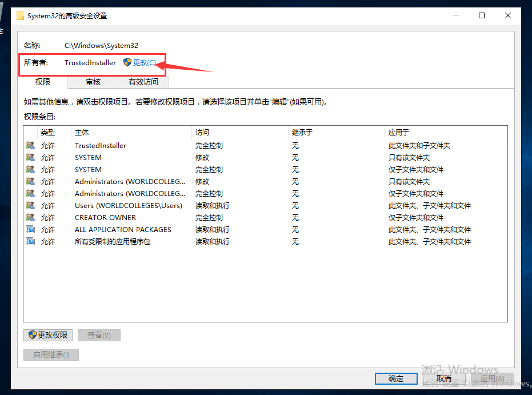Switch to the 权限 tab
The image size is (532, 395).
click(x=43, y=82)
